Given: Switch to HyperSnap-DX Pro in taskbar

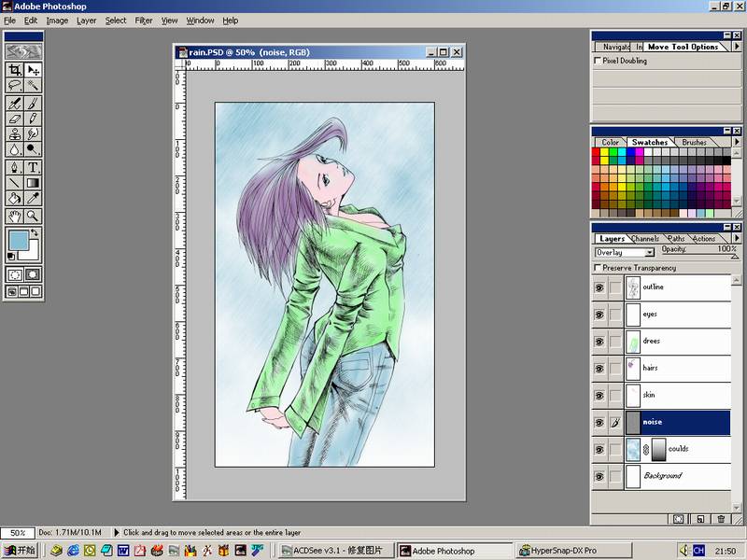Looking at the screenshot, I should 573,551.
